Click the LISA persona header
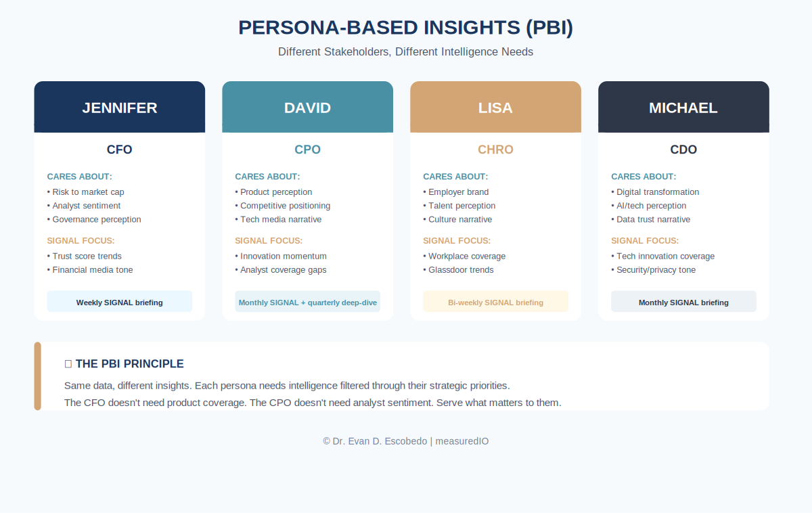Viewport: 812px width, 513px height. [496, 107]
